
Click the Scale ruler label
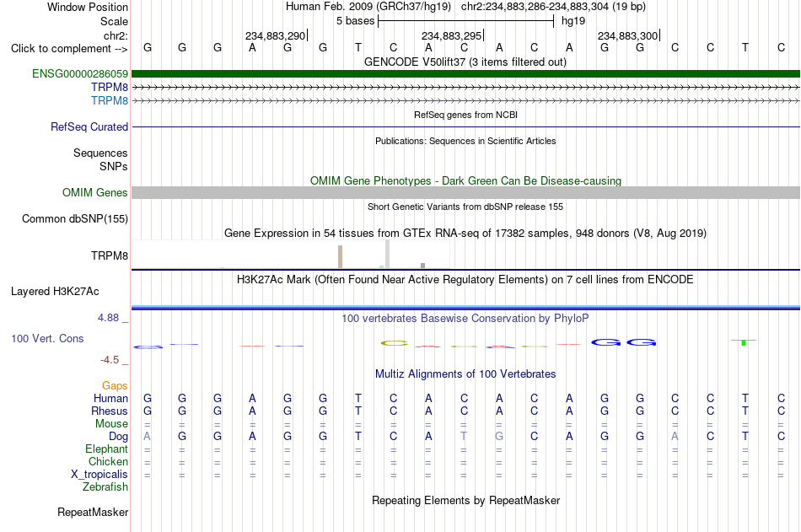click(x=114, y=21)
